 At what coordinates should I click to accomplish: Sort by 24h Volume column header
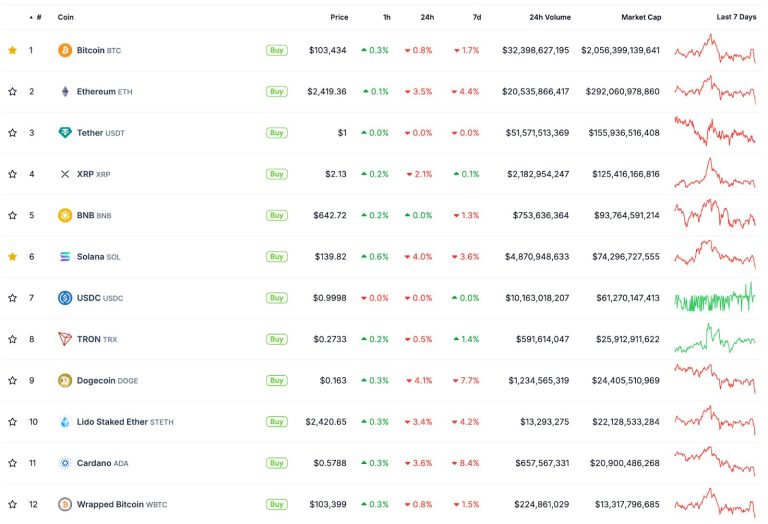tap(550, 17)
